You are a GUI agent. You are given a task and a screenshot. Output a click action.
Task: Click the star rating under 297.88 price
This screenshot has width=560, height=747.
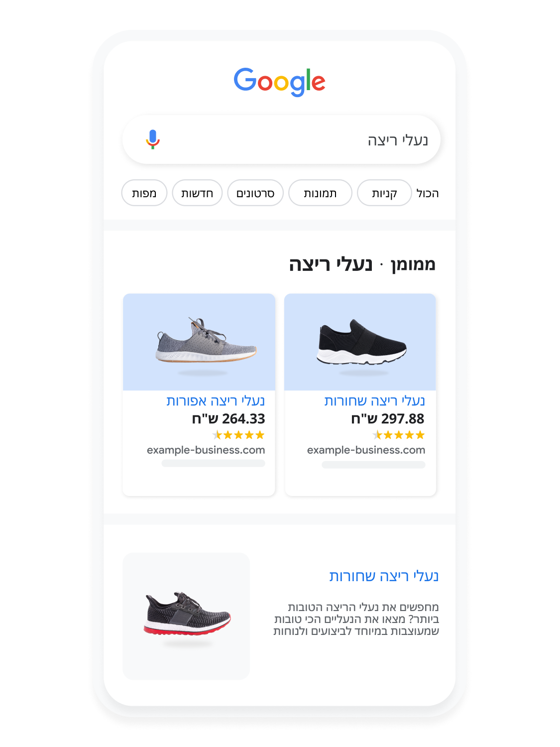click(399, 435)
